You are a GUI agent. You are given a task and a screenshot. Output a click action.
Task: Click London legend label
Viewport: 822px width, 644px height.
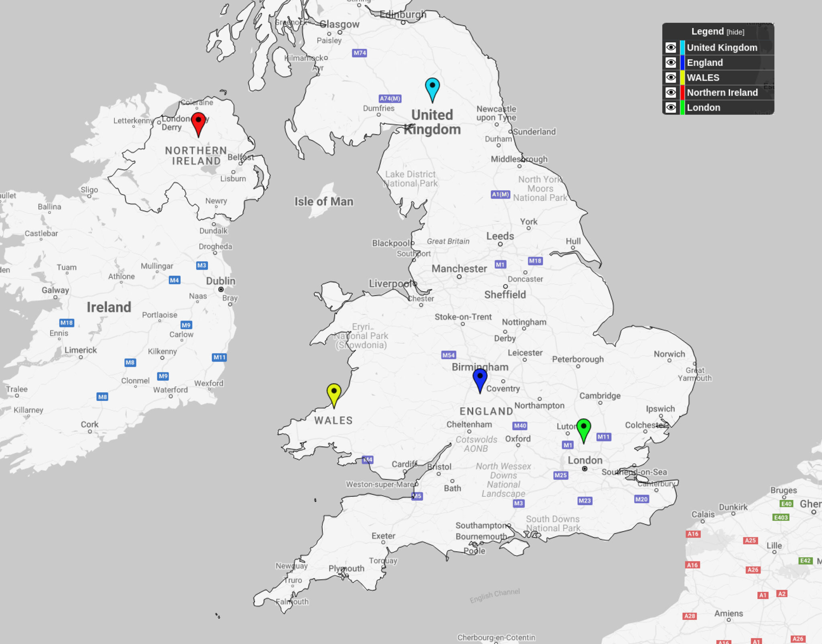point(703,108)
